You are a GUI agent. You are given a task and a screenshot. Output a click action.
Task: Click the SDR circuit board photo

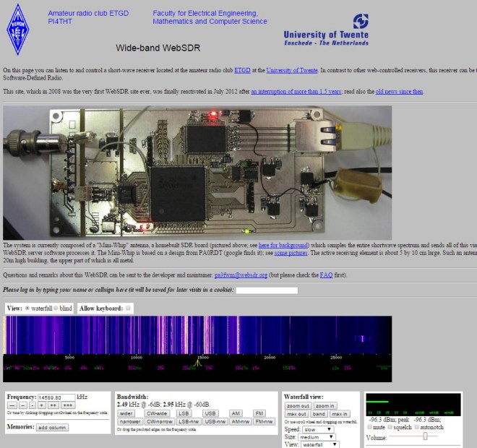pos(197,173)
